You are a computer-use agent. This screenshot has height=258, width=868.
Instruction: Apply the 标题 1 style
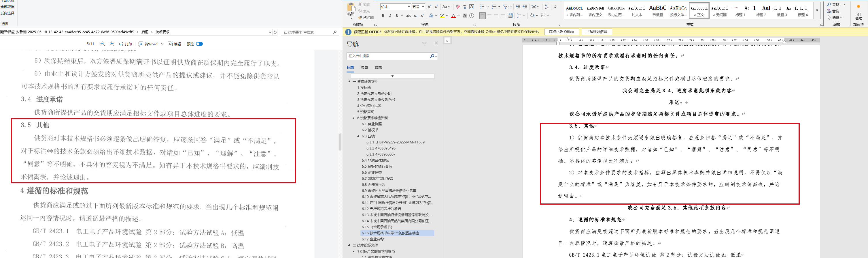coord(740,10)
